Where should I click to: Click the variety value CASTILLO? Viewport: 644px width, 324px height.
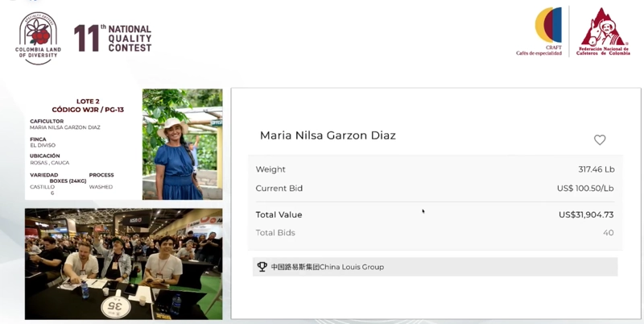click(x=42, y=187)
